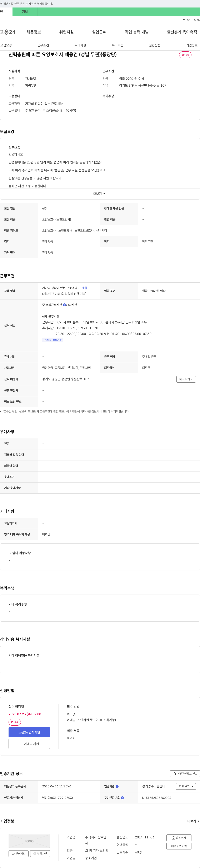Viewport: 200px width, 868px height.
Task: Jump to the 복리후생 section tab
Action: [x=117, y=45]
